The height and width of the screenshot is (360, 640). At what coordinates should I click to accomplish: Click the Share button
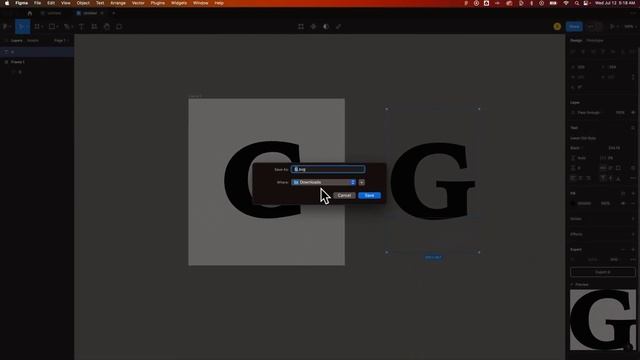(574, 27)
